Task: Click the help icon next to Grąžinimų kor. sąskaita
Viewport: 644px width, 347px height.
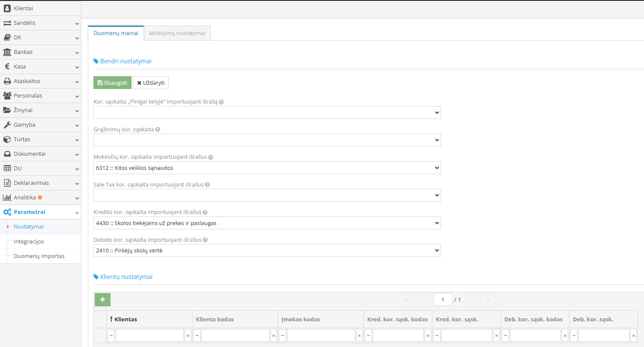Action: pos(158,129)
